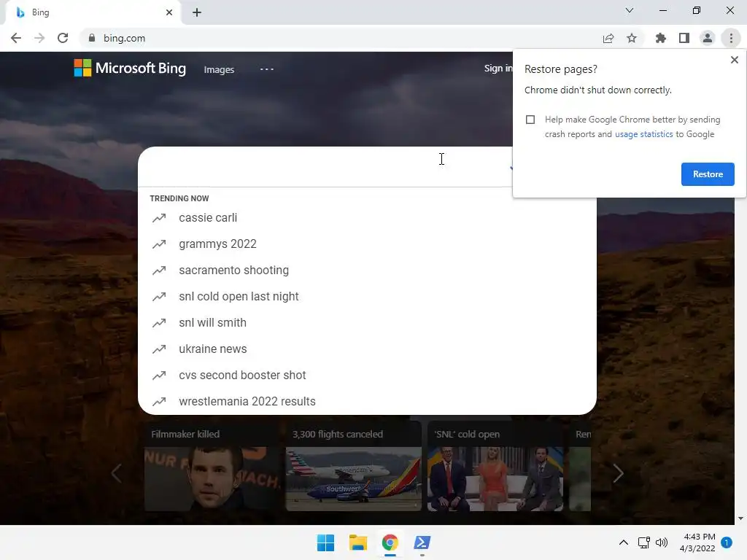Open PowerShell from the taskbar

pos(422,542)
